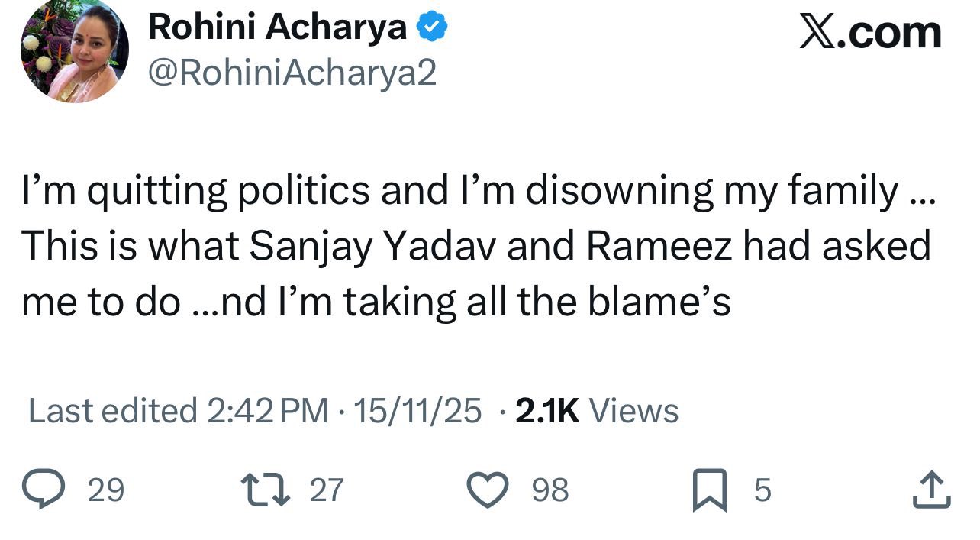Click the 29 replies count
The image size is (980, 540).
(x=105, y=490)
